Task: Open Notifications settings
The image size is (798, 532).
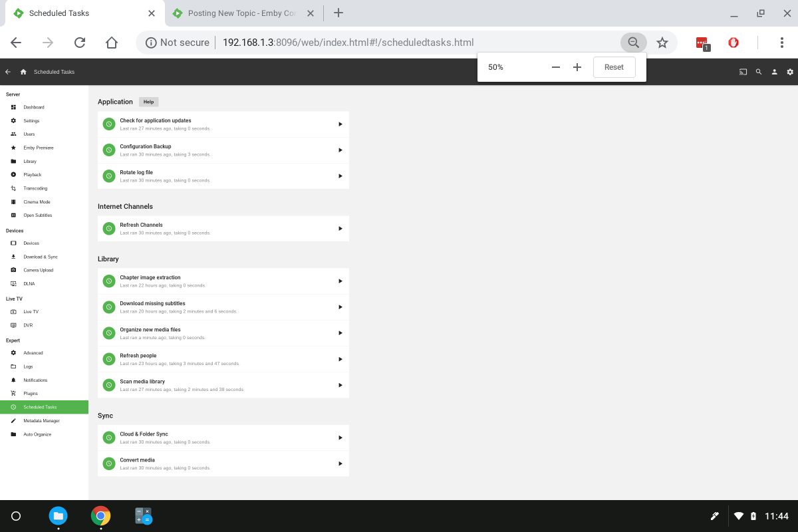Action: 44,380
